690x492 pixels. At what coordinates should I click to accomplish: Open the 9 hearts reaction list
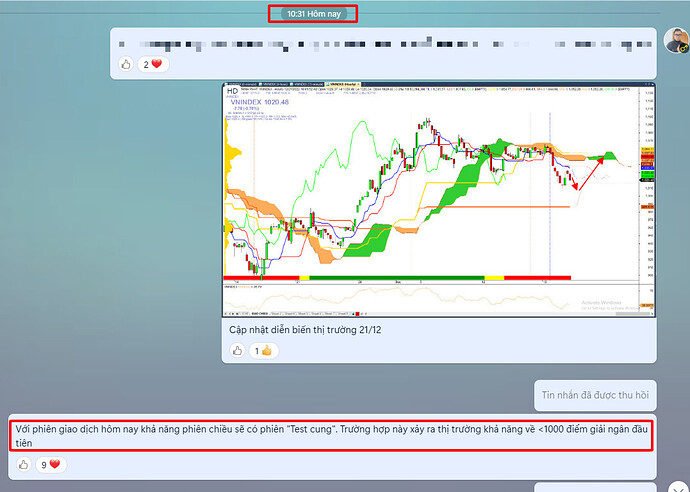(x=51, y=464)
